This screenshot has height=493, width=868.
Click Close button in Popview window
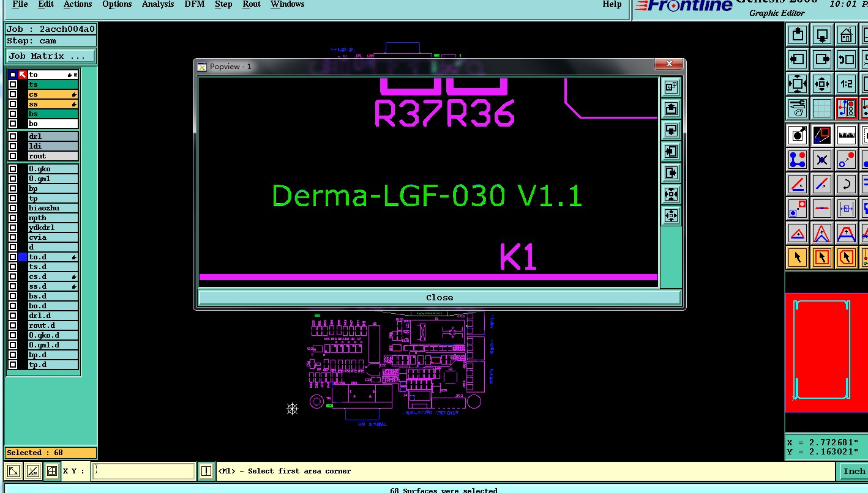tap(440, 297)
